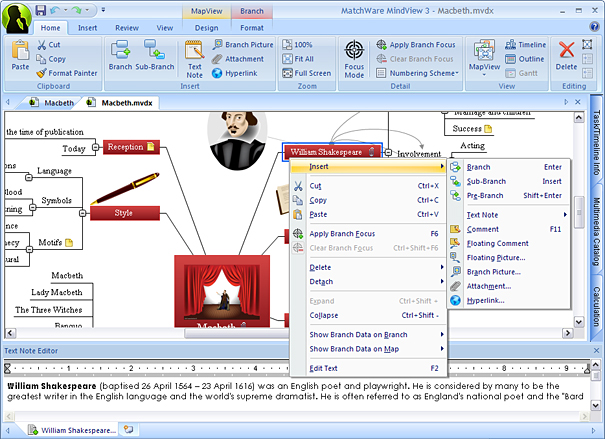Click the Undo arrow in quick access
Viewport: 605px width, 439px height.
(56, 10)
